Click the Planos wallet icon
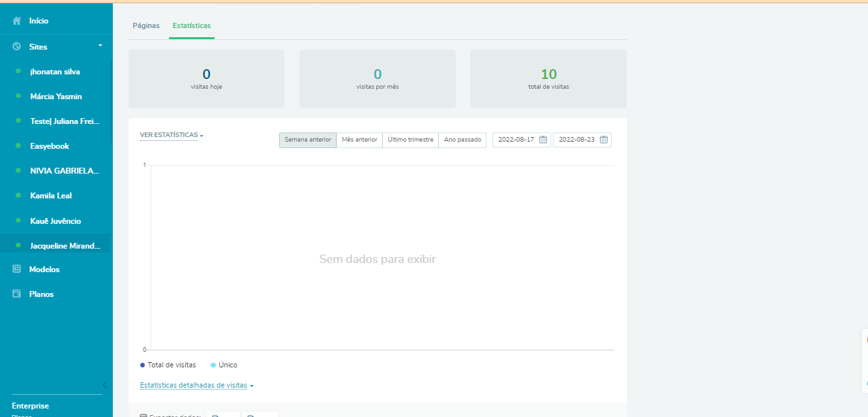The height and width of the screenshot is (417, 868). [17, 294]
